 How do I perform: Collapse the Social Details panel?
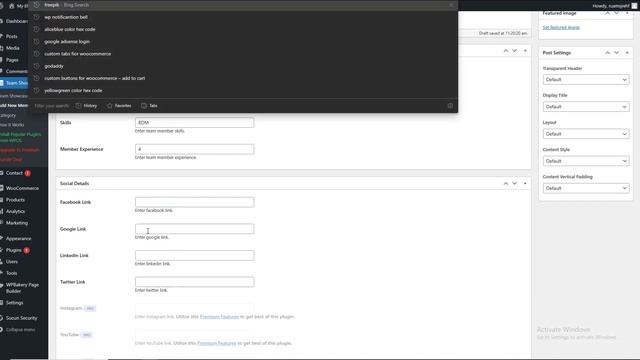point(525,183)
